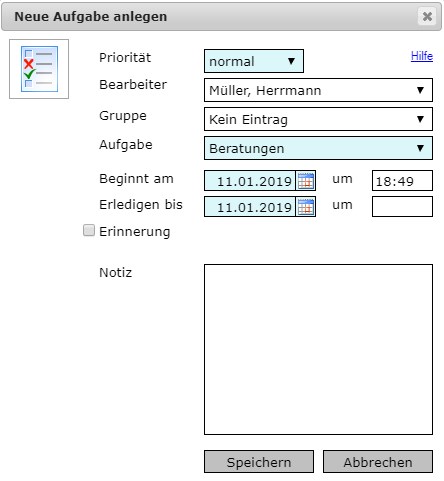Click the Erinnerung label text
This screenshot has width=444, height=481.
[x=135, y=231]
